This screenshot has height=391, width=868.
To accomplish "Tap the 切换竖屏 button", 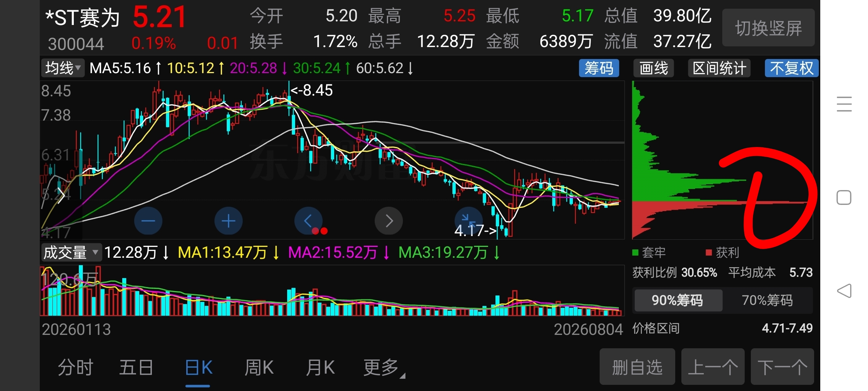I will tap(768, 28).
